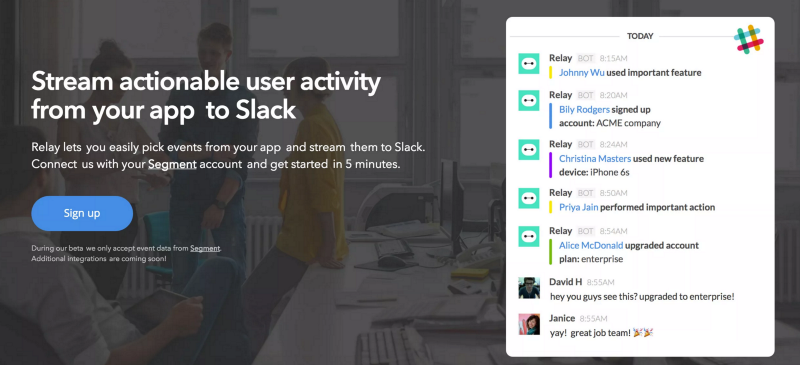800x365 pixels.
Task: Click the Relay bot avatar at 8:54AM
Action: point(529,236)
